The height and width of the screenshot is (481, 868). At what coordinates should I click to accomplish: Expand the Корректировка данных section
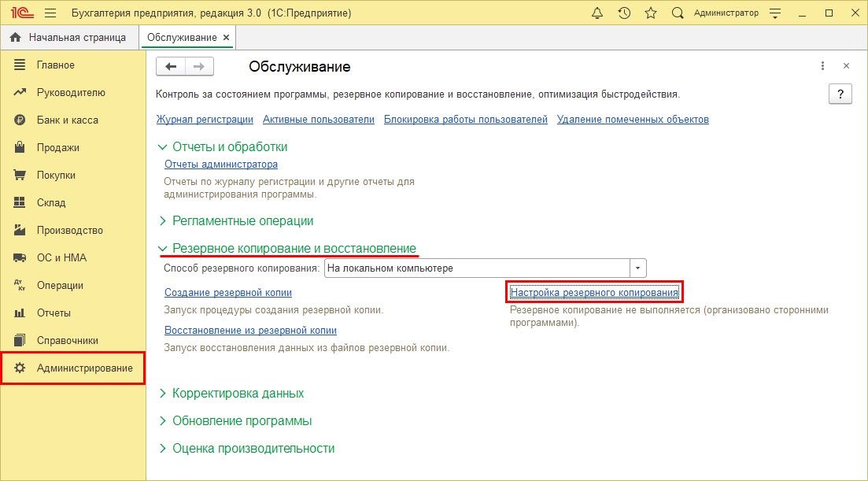coord(238,393)
